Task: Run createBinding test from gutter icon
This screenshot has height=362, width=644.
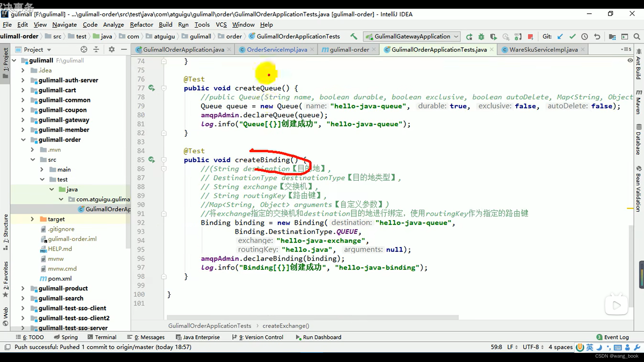Action: (152, 160)
